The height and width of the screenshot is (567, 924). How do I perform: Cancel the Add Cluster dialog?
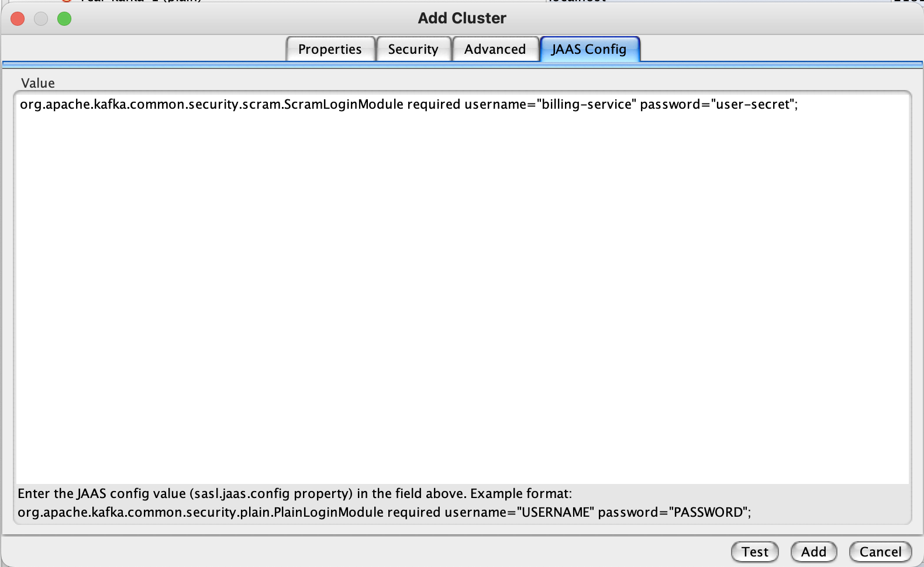click(x=880, y=552)
